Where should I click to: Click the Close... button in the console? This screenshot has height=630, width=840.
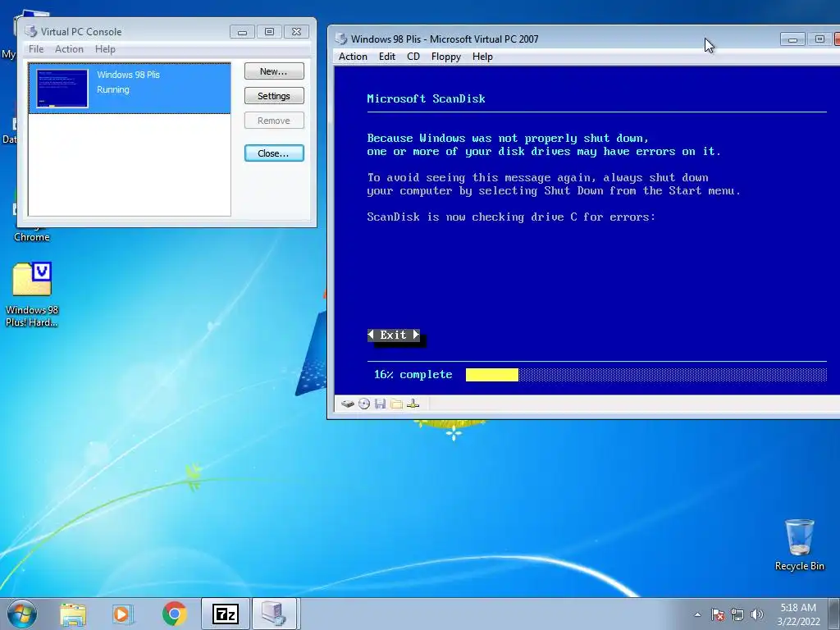[x=274, y=153]
